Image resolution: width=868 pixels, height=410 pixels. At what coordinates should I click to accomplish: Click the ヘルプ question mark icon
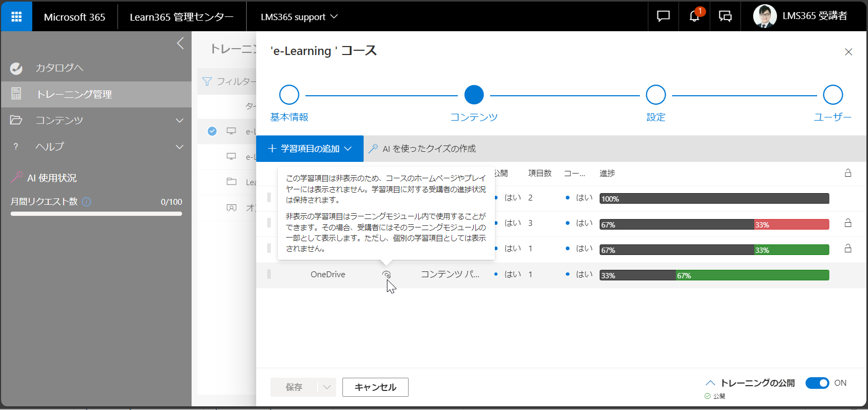16,147
